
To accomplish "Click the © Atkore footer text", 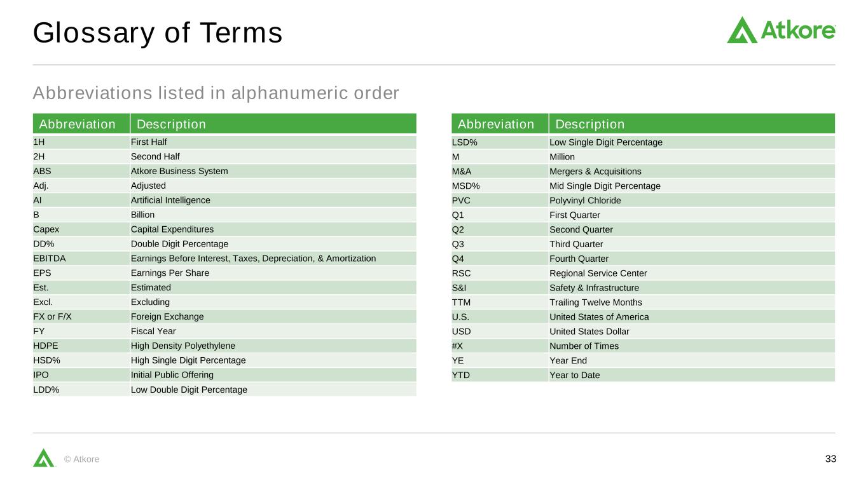I will point(82,459).
